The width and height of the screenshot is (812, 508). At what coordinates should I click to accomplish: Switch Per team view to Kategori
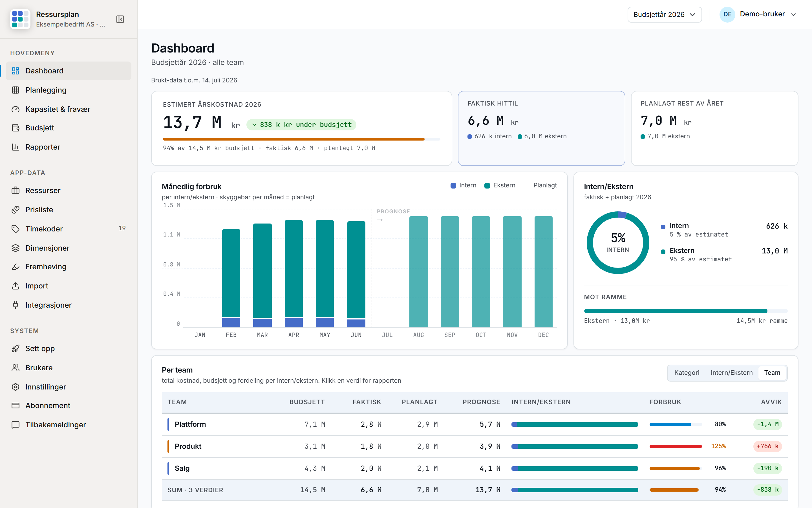click(x=687, y=373)
